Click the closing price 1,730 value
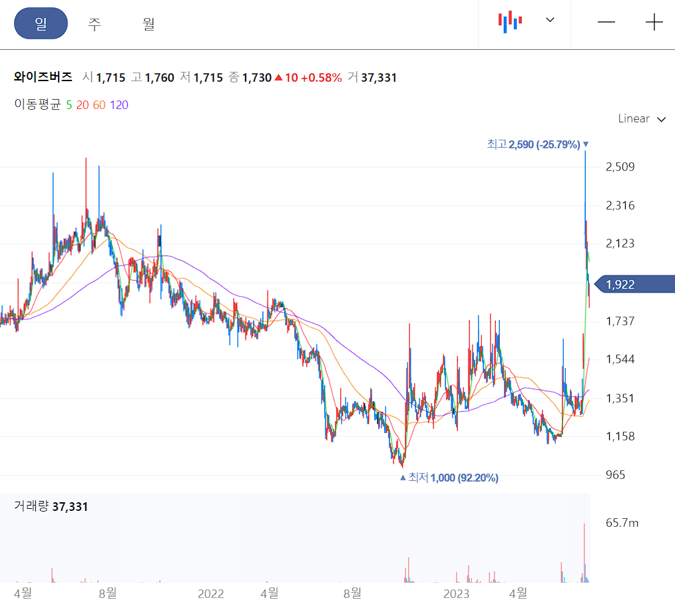The image size is (675, 616). 256,77
